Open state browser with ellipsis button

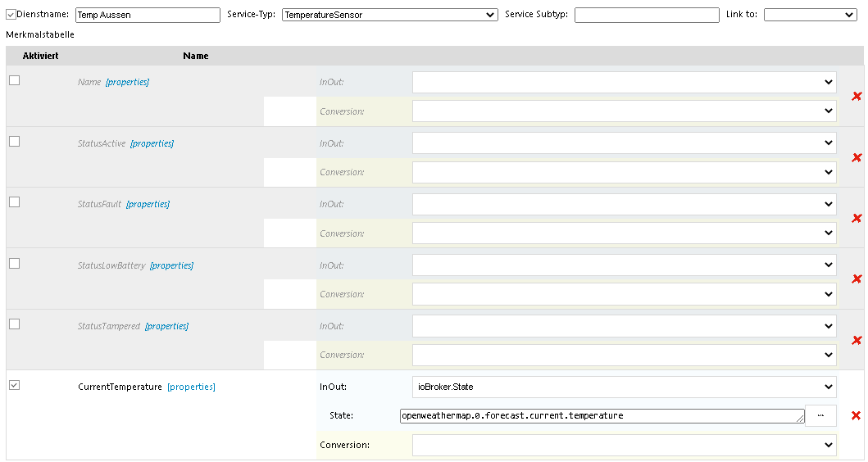click(820, 416)
